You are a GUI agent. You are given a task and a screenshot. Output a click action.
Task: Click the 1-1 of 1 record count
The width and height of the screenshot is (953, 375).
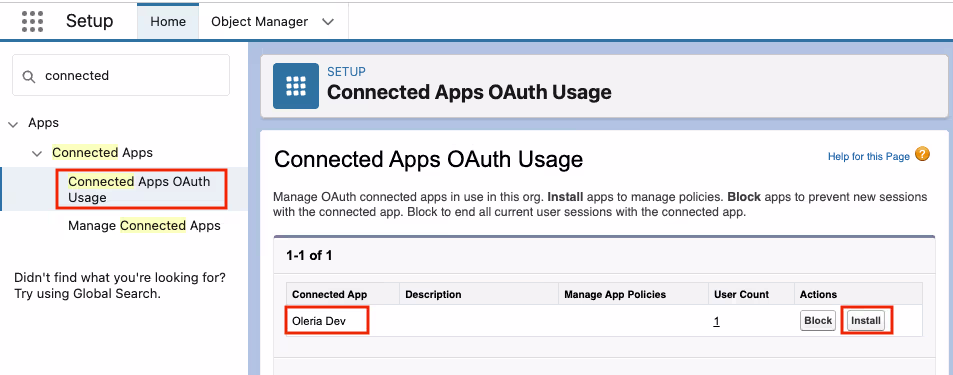[309, 255]
